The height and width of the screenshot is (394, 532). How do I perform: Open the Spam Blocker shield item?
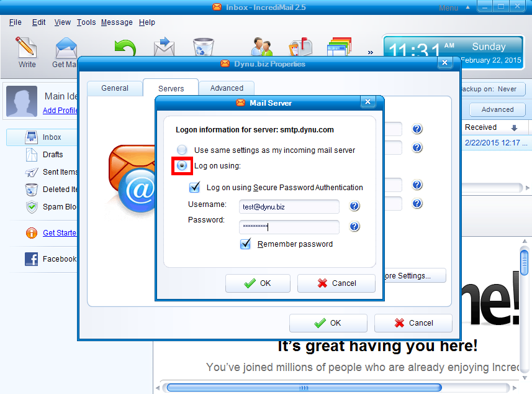51,207
